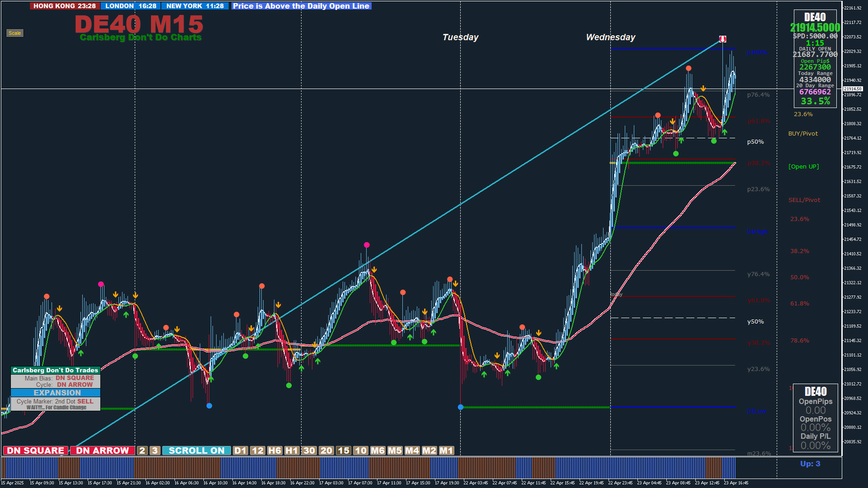Click the red marker at trendline end

722,39
